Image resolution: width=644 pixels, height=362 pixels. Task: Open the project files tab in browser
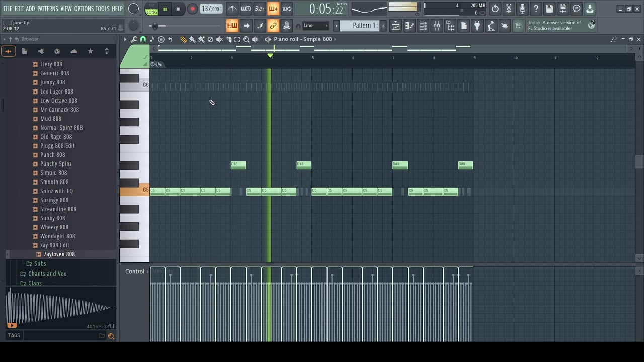(24, 51)
